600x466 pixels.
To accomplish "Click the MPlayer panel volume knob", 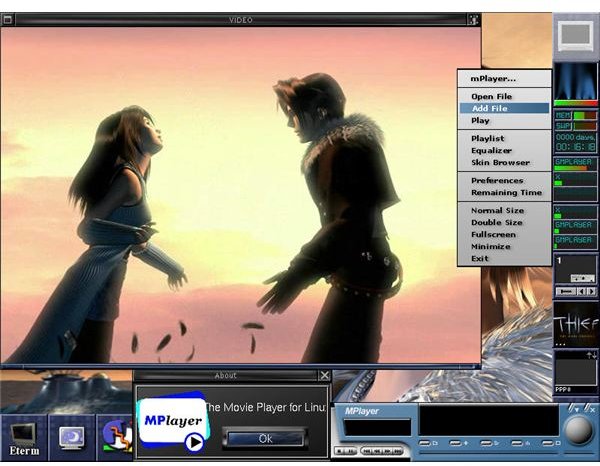I will [x=579, y=431].
